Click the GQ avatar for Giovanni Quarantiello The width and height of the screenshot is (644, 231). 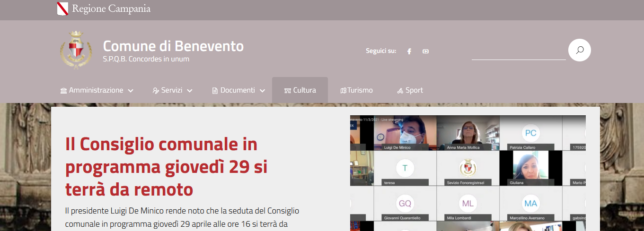tap(405, 204)
